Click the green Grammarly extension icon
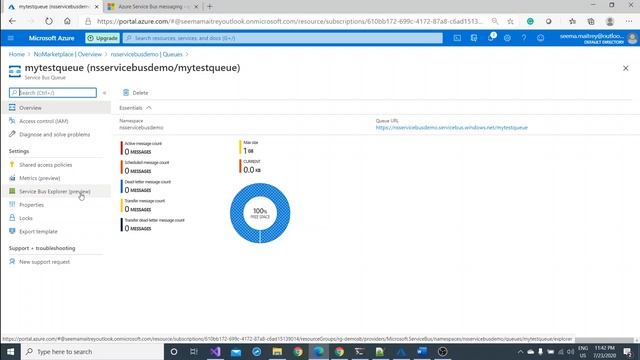The width and height of the screenshot is (640, 360). point(530,21)
